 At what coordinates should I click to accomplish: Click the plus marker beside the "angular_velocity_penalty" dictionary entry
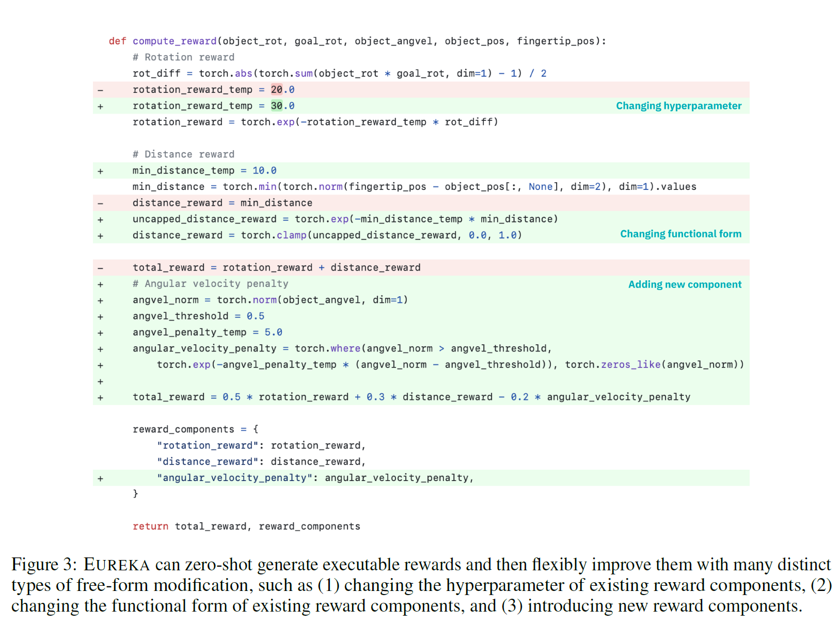(x=100, y=478)
